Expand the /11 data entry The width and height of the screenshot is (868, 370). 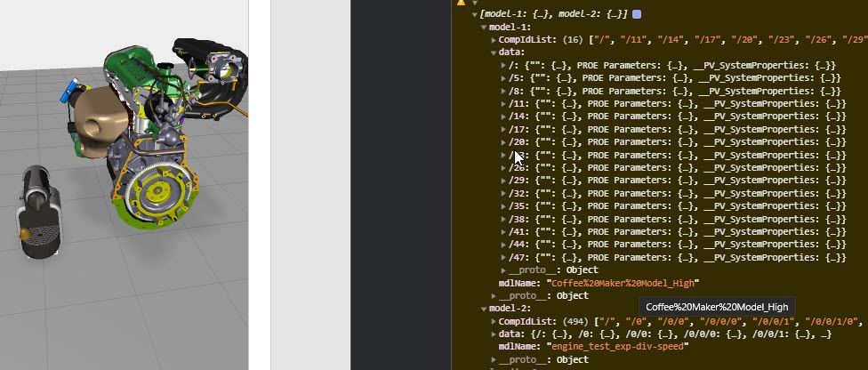(503, 103)
